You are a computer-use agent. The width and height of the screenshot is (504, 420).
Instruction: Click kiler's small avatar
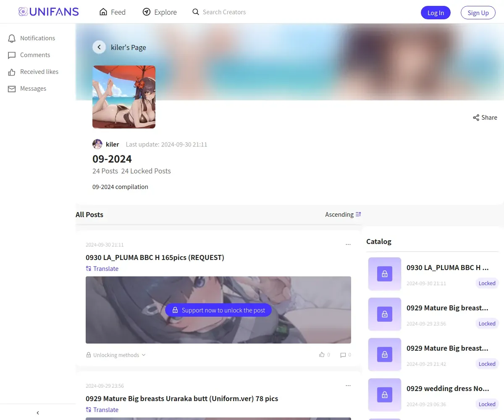tap(97, 144)
